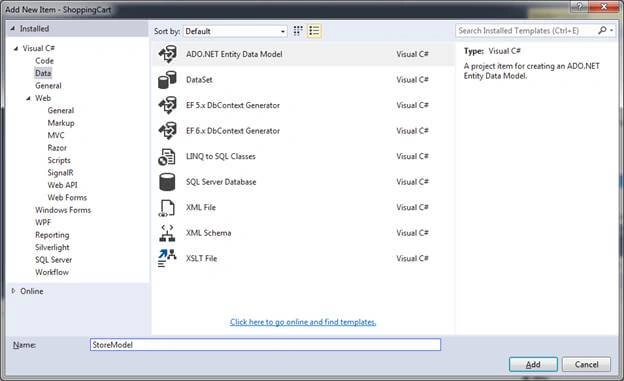Select the LINQ to SQL Classes icon
This screenshot has height=381, width=624.
167,156
